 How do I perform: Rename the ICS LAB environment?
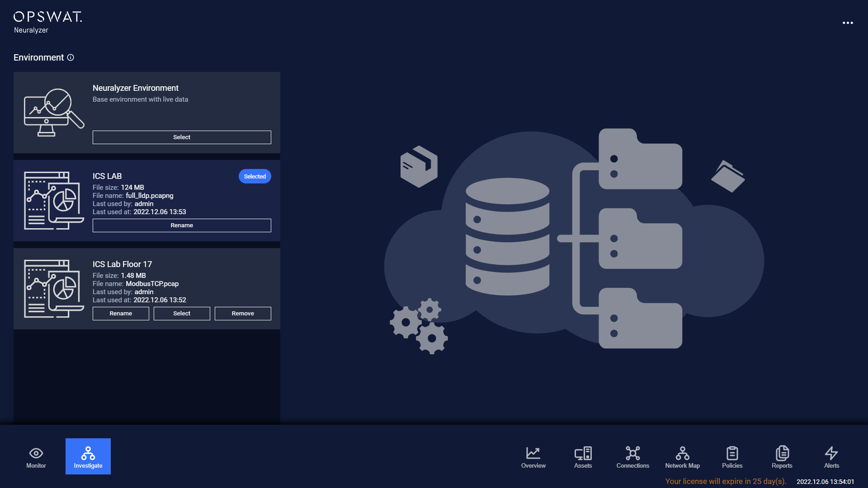(x=182, y=225)
